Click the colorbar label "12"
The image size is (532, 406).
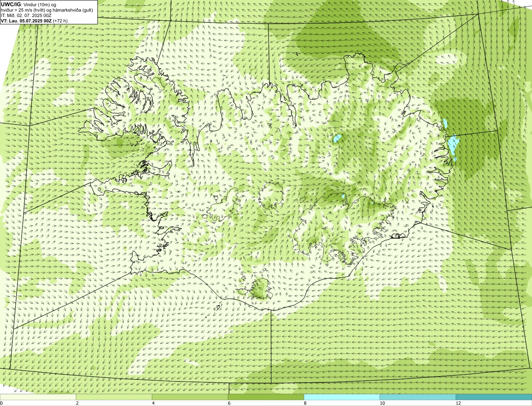tap(458, 403)
